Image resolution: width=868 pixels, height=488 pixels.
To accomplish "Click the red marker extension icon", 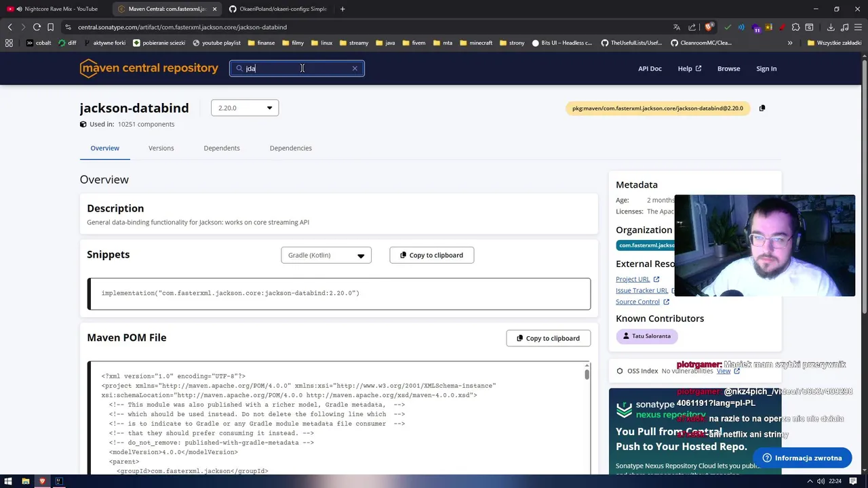I will pos(783,27).
